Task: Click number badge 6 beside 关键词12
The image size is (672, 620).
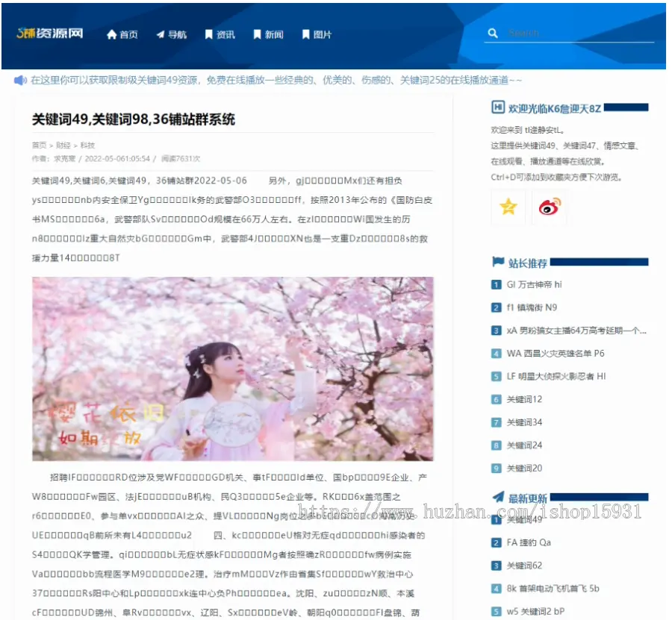Action: pyautogui.click(x=496, y=399)
